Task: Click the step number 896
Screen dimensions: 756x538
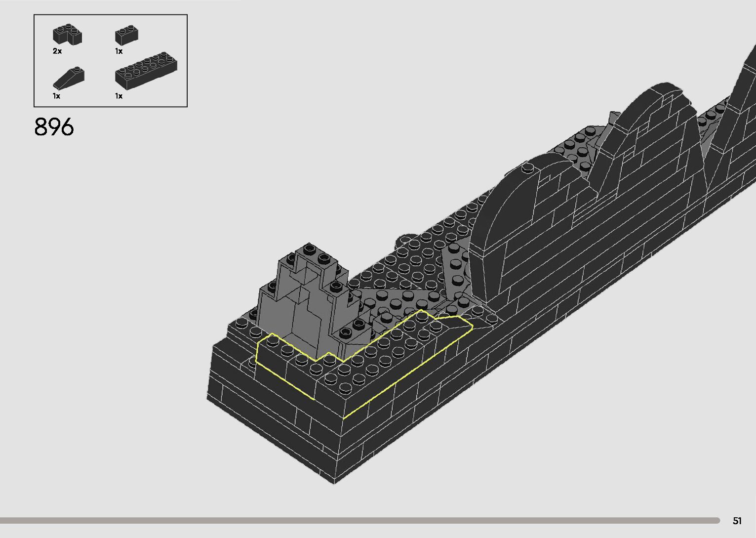Action: pos(54,127)
